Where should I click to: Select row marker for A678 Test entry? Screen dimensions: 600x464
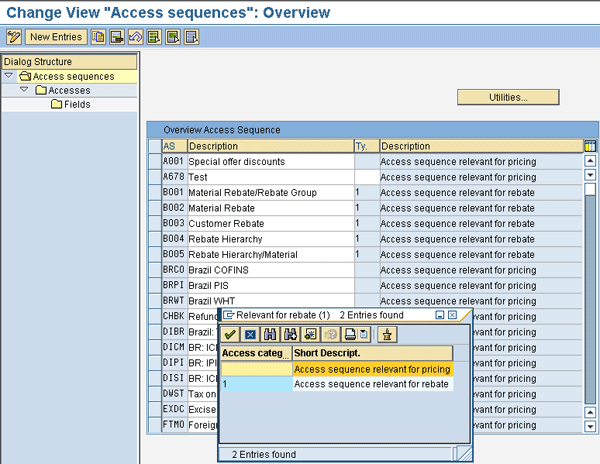pyautogui.click(x=155, y=177)
